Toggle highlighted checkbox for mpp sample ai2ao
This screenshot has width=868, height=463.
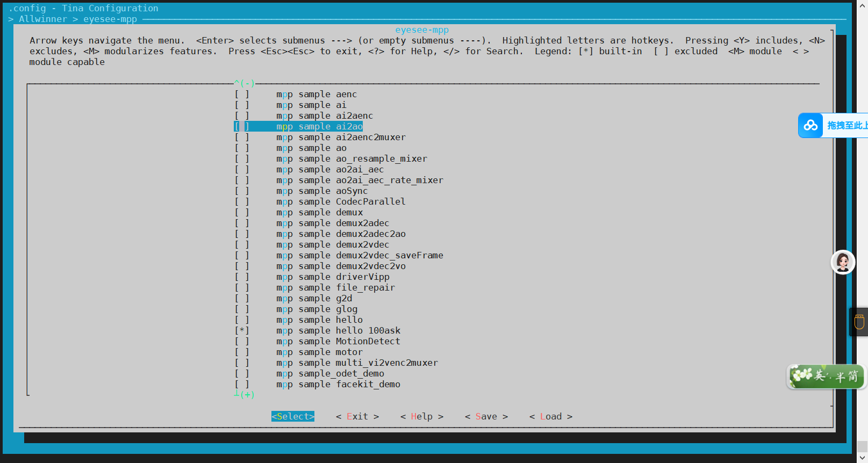(242, 127)
